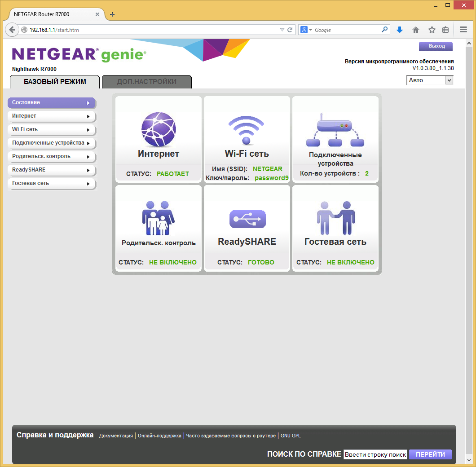Click the ПЕРЕЙТИ search button
Image resolution: width=476 pixels, height=467 pixels.
430,454
